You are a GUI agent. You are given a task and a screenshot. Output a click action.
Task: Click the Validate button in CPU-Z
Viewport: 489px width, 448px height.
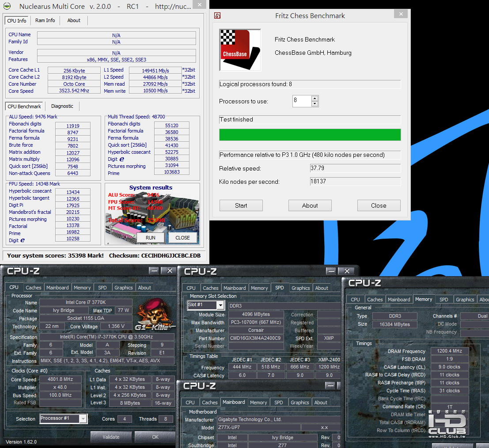tap(111, 437)
